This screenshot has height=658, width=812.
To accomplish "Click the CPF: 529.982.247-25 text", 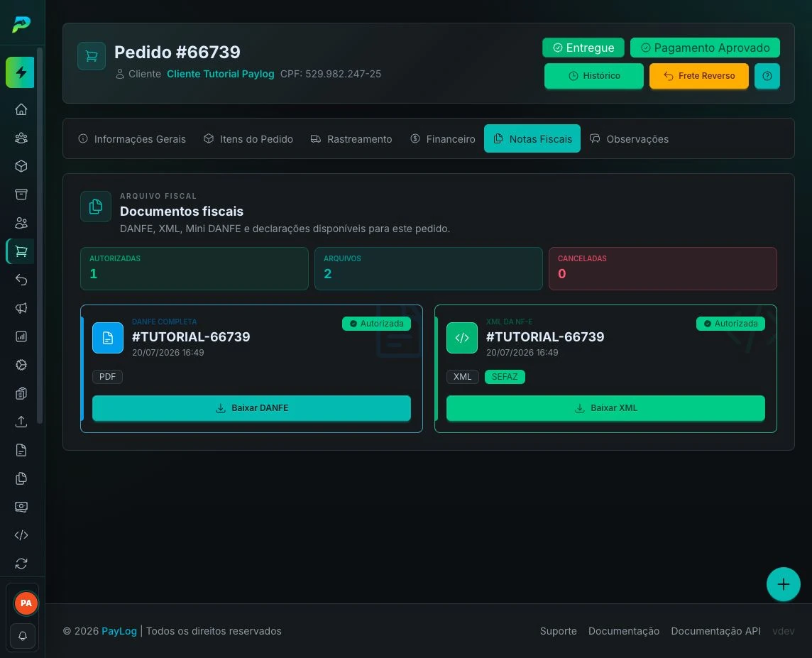I will [331, 74].
